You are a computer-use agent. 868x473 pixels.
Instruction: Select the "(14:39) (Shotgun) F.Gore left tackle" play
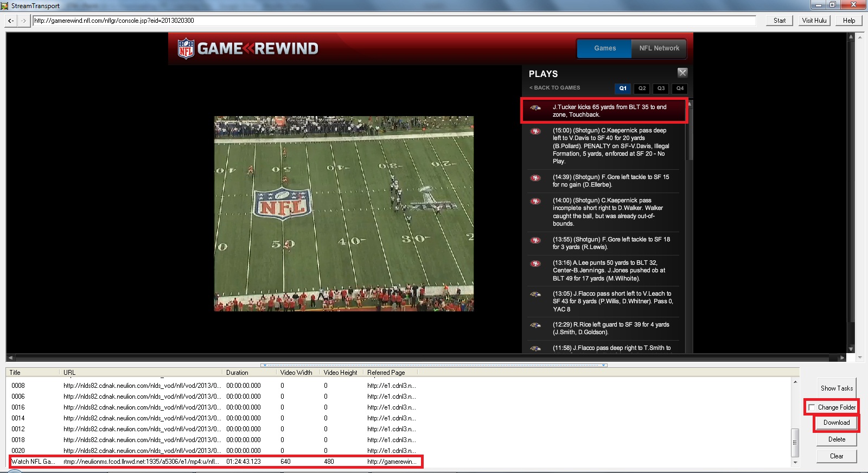point(604,181)
